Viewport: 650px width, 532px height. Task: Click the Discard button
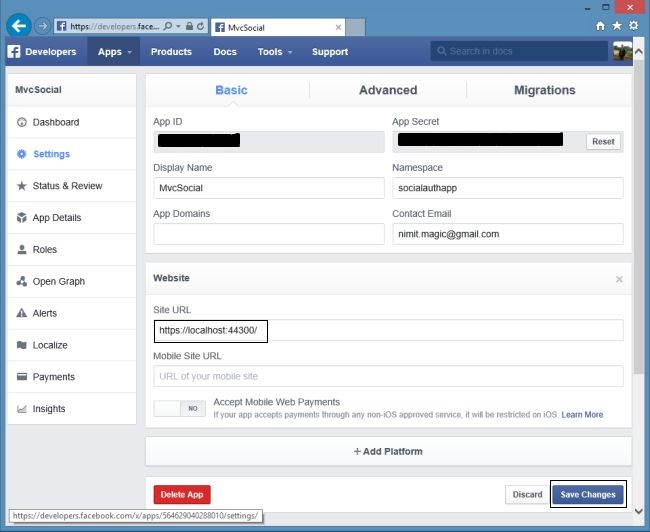527,495
